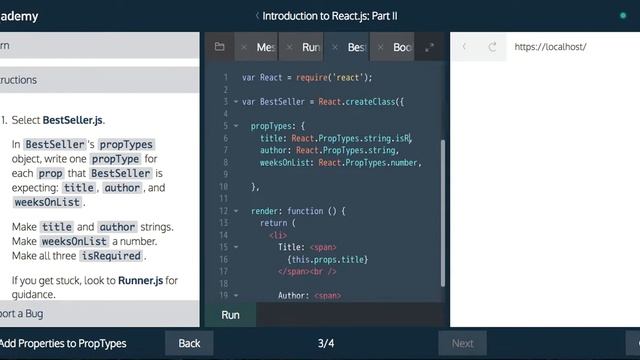Switch to the Boo file tab
Viewport: 640px width, 360px height.
[x=402, y=47]
